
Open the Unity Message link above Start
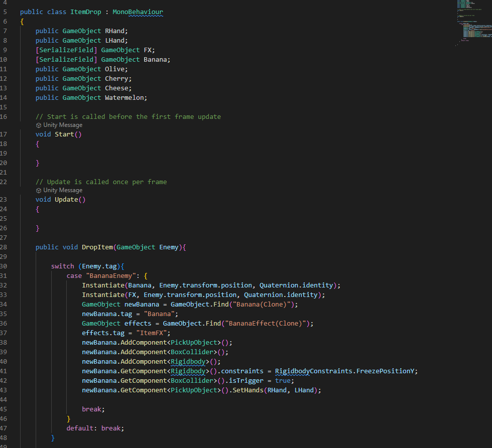point(63,125)
